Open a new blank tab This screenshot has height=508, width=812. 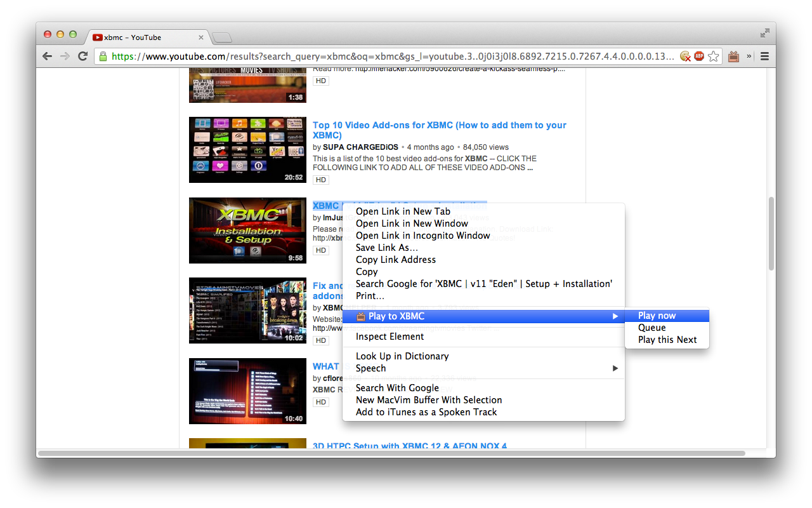221,38
